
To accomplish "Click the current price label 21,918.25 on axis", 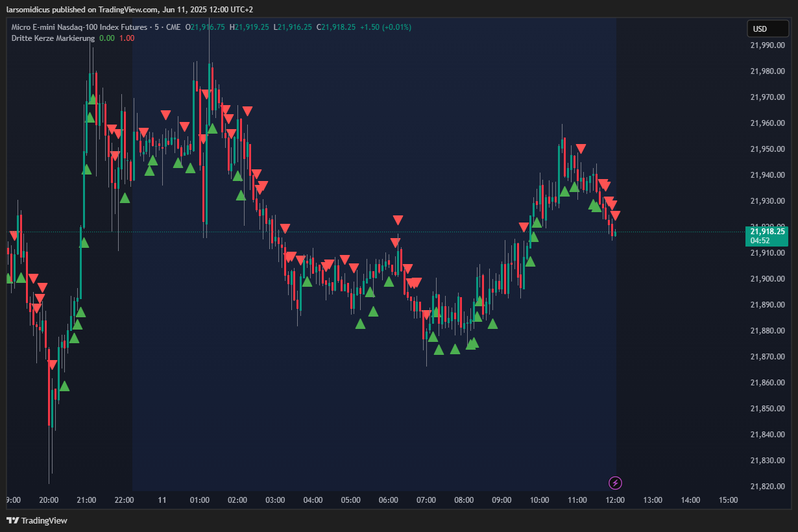I will coord(768,232).
